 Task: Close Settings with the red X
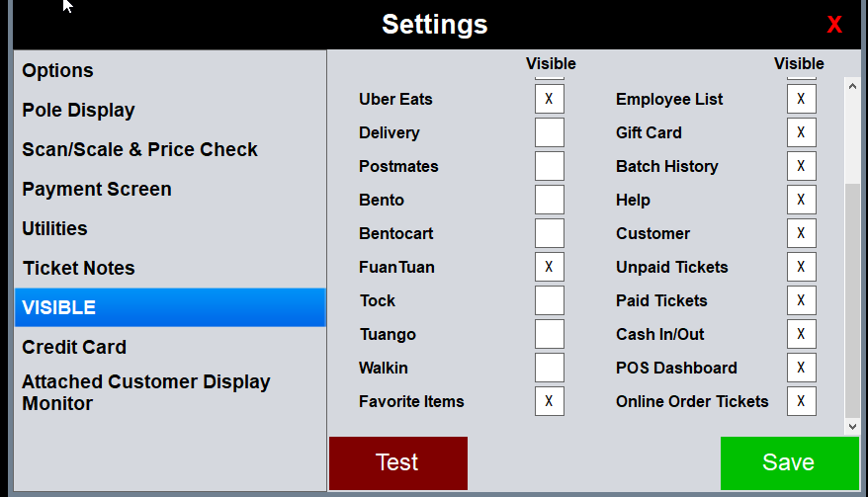tap(834, 25)
